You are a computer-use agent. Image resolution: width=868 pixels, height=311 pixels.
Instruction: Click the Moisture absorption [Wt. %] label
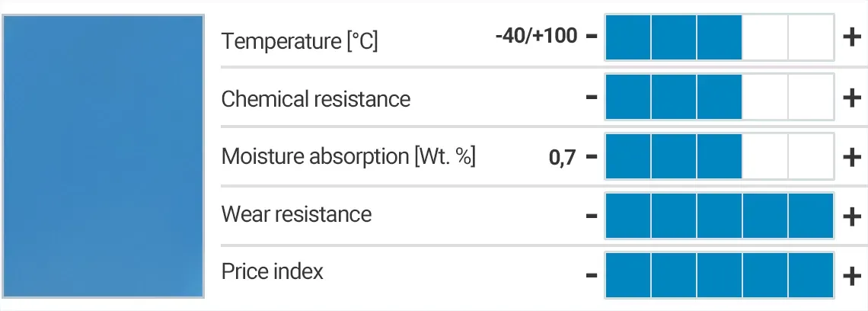(x=348, y=157)
